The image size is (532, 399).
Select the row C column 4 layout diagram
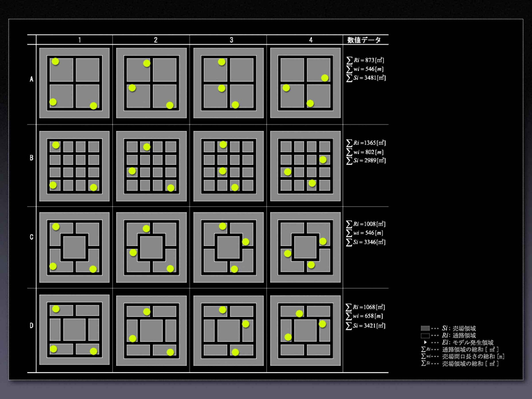305,247
